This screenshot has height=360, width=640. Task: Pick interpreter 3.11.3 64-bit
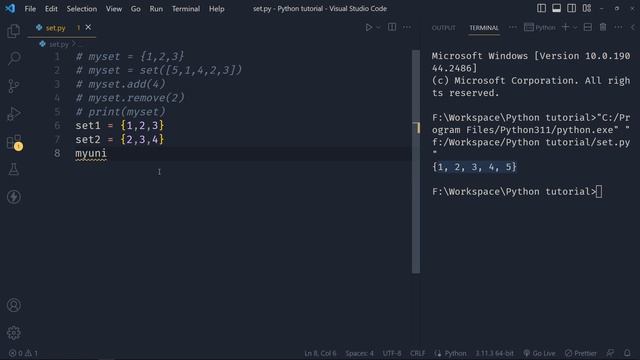(x=494, y=353)
